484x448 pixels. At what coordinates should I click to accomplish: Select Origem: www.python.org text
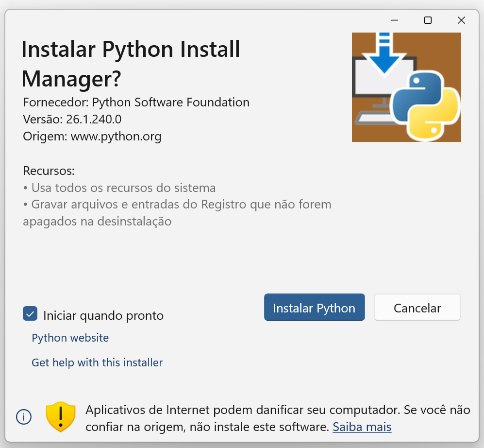92,136
